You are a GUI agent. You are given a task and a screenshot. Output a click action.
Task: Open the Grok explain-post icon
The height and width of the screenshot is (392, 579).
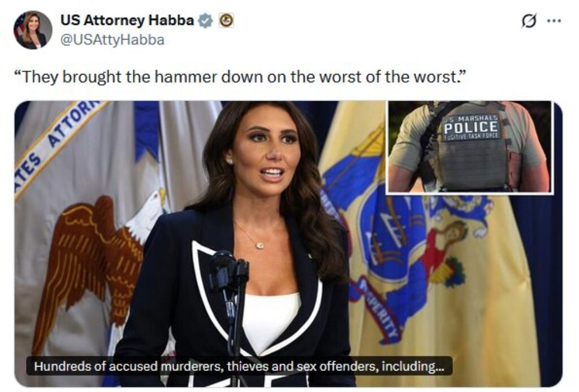[x=529, y=21]
